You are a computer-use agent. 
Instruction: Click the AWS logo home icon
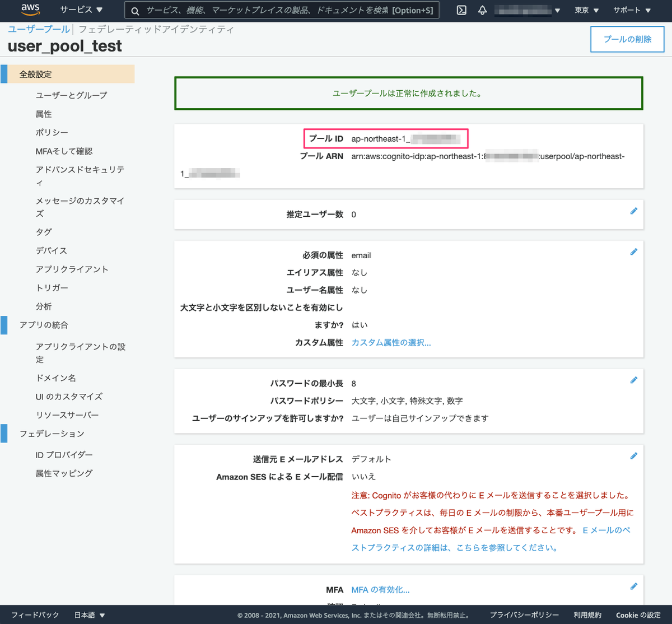30,10
